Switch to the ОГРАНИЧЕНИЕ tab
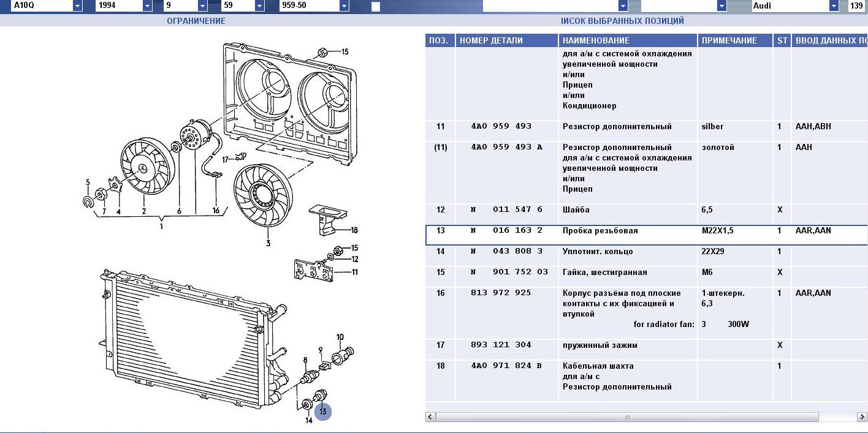Viewport: 868px width, 433px height. click(x=196, y=21)
